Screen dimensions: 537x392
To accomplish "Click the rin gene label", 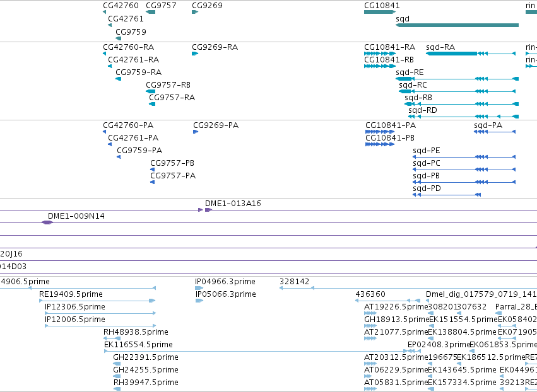I will coord(530,6).
